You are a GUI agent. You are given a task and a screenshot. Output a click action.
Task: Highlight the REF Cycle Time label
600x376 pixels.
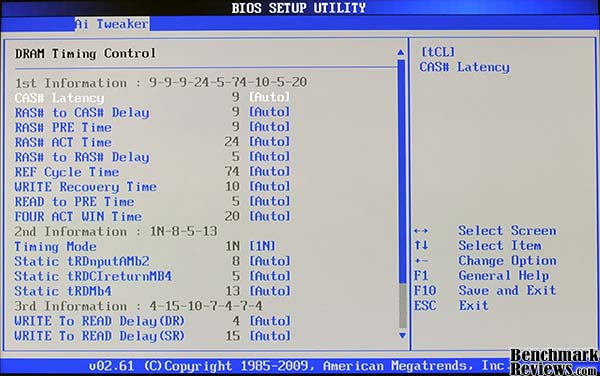(67, 173)
